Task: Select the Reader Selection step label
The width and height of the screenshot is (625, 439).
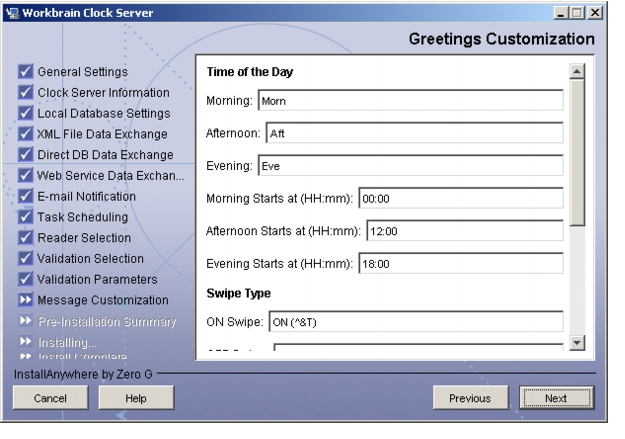Action: click(x=84, y=238)
